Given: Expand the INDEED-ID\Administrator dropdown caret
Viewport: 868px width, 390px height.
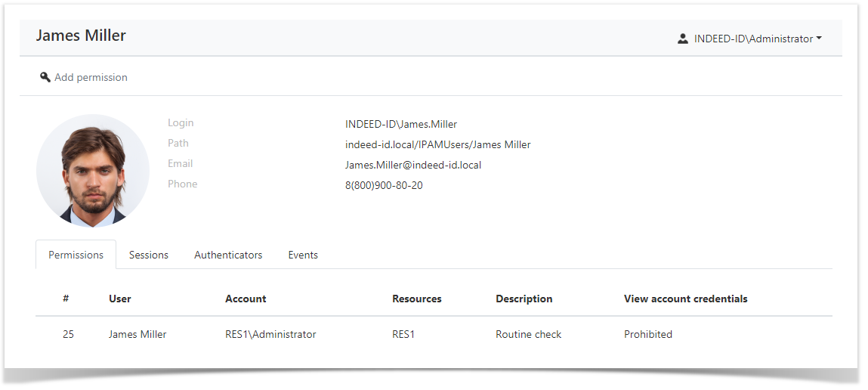Looking at the screenshot, I should coord(819,39).
